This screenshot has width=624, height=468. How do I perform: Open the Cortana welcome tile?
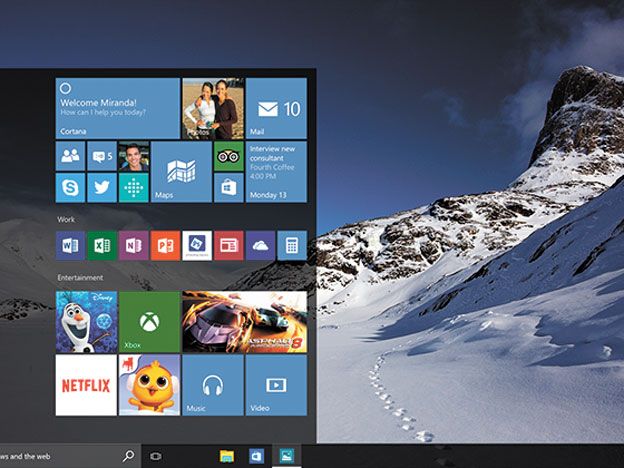(x=118, y=108)
